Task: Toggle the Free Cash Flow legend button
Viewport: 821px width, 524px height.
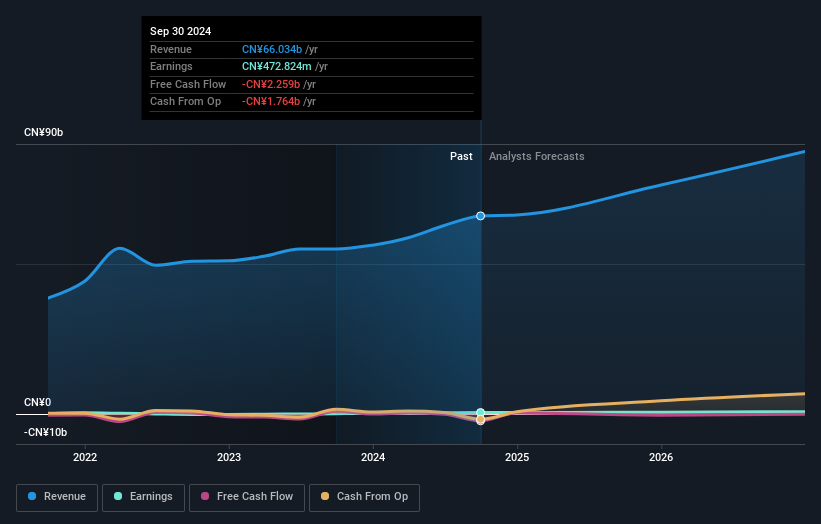Action: pyautogui.click(x=247, y=497)
